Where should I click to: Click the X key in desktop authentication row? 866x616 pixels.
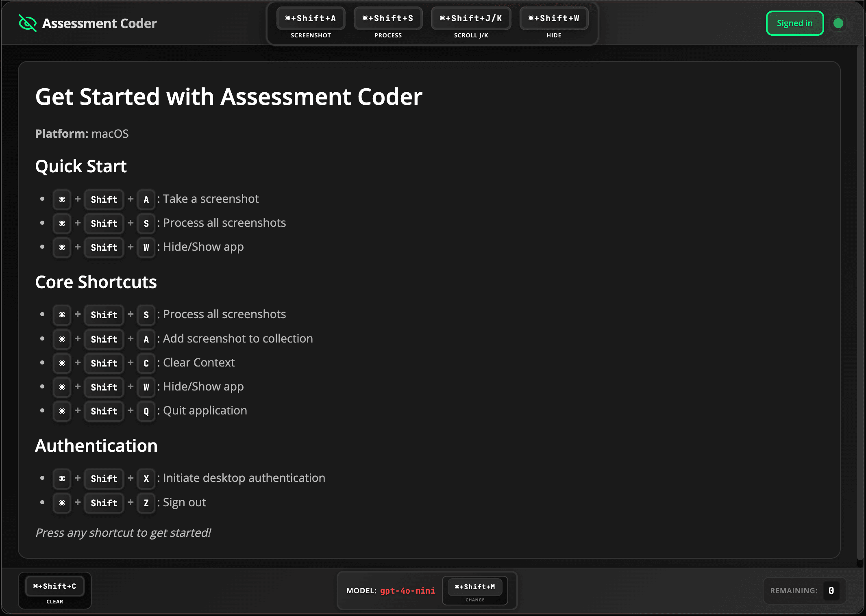(x=146, y=478)
